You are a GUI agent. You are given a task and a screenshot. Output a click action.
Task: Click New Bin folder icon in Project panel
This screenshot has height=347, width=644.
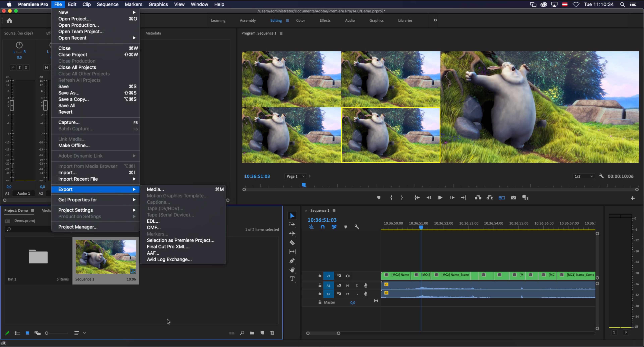252,333
